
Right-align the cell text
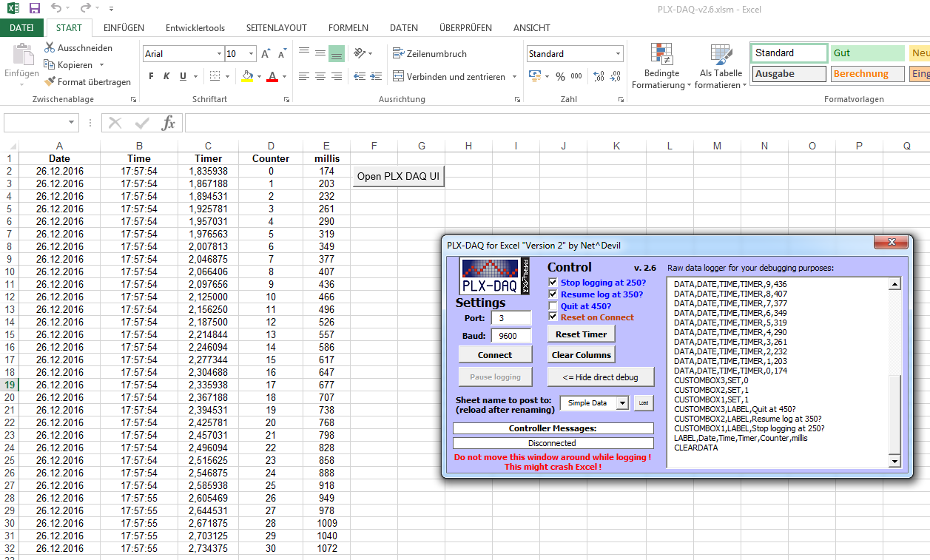(x=337, y=76)
